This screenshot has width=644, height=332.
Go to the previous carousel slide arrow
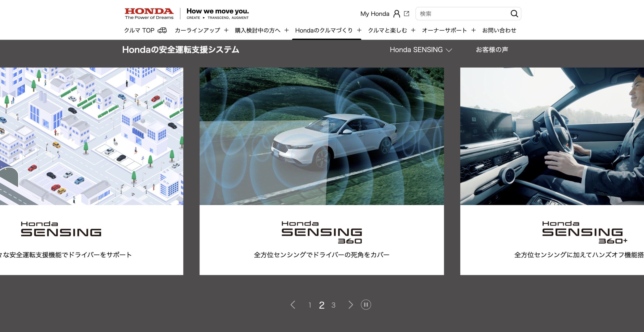pyautogui.click(x=293, y=305)
